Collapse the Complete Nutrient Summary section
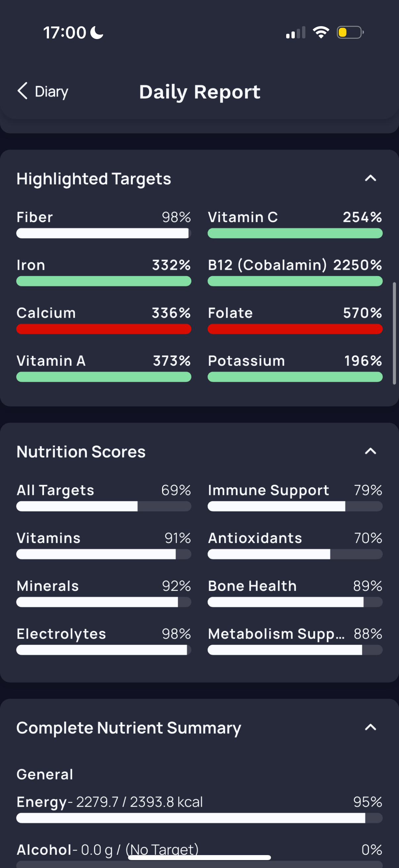The width and height of the screenshot is (399, 868). coord(370,727)
